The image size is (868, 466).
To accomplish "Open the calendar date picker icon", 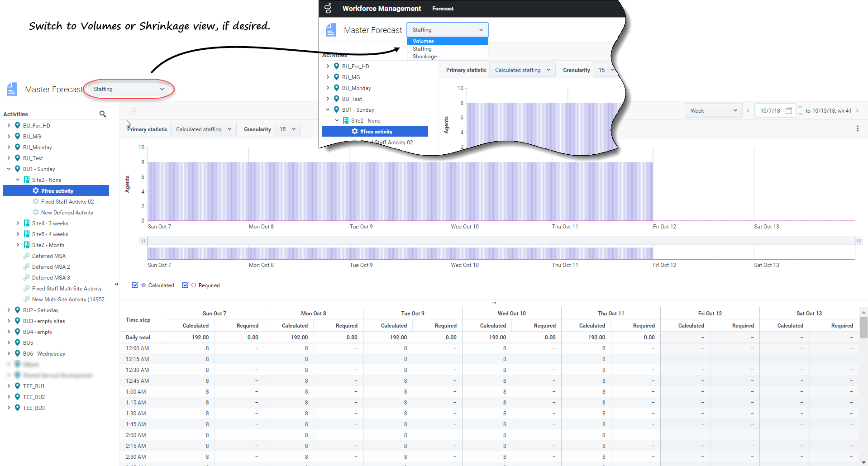I will click(x=789, y=110).
